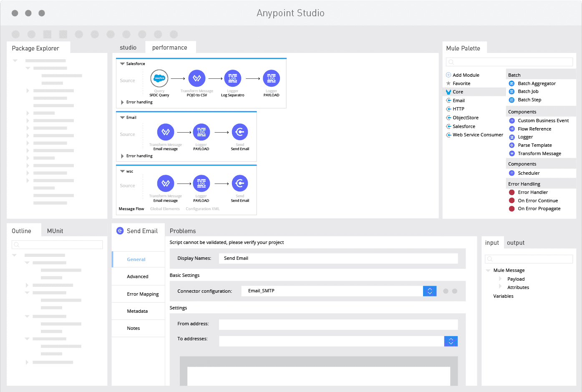
Task: Open the To addresses dropdown arrow
Action: pos(451,341)
